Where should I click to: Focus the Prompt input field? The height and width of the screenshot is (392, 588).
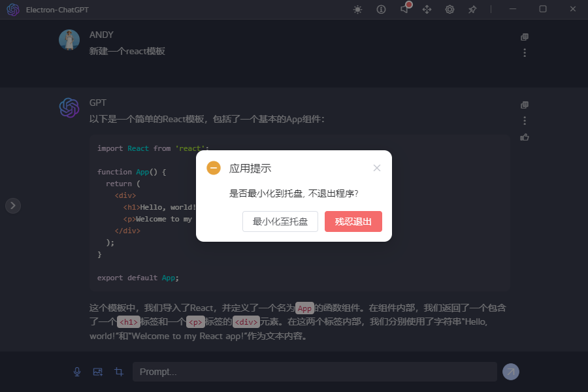[x=315, y=372]
